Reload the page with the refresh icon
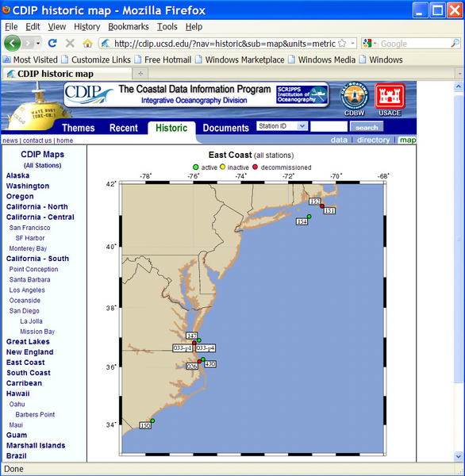 [x=52, y=44]
